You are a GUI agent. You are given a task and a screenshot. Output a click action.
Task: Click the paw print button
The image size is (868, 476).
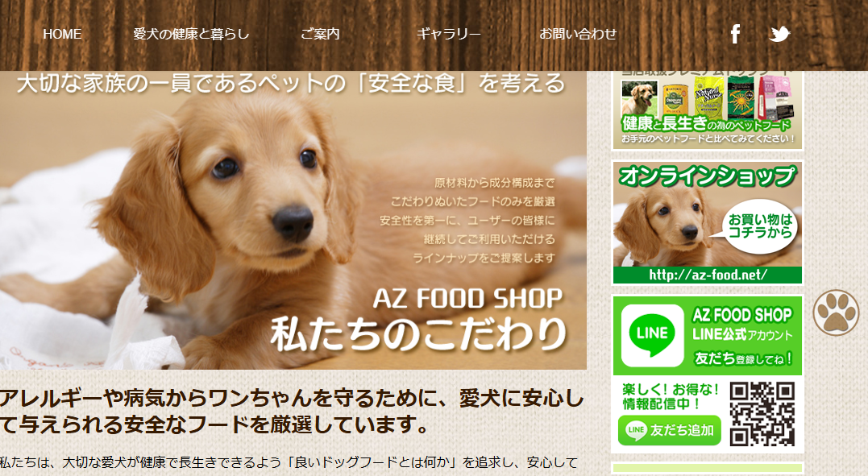point(836,313)
